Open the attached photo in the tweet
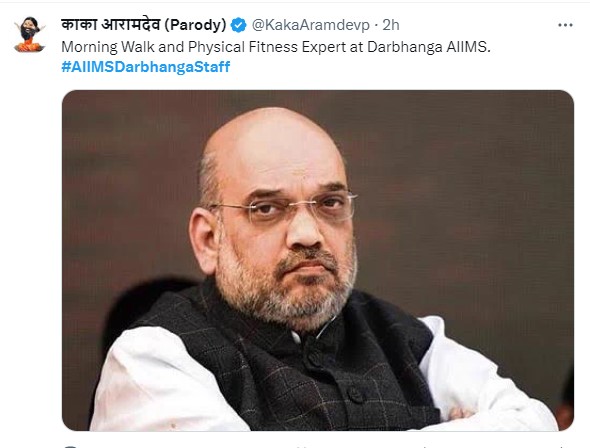Image resolution: width=590 pixels, height=448 pixels. click(x=318, y=260)
